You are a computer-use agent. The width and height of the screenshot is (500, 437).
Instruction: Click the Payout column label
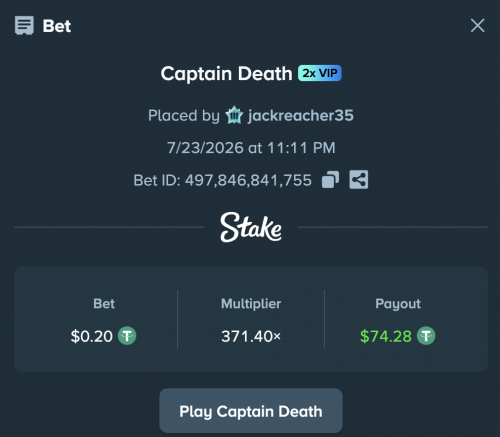click(398, 304)
